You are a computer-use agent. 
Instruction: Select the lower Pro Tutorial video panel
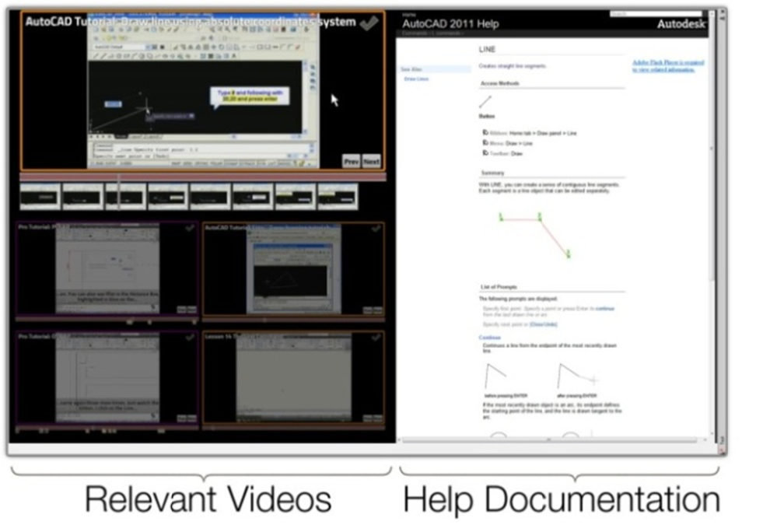[107, 377]
